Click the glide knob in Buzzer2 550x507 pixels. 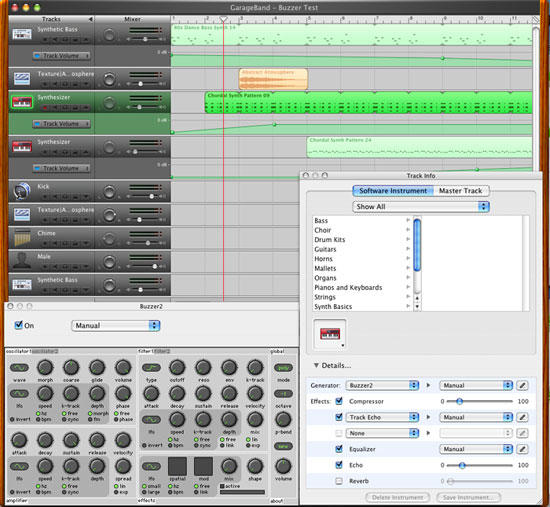coord(97,368)
